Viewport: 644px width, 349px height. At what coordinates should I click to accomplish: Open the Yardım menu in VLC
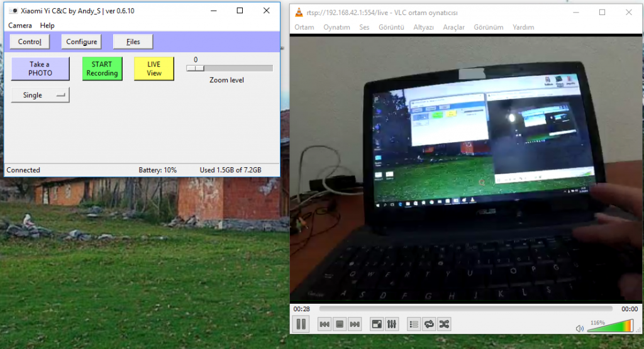pyautogui.click(x=523, y=27)
